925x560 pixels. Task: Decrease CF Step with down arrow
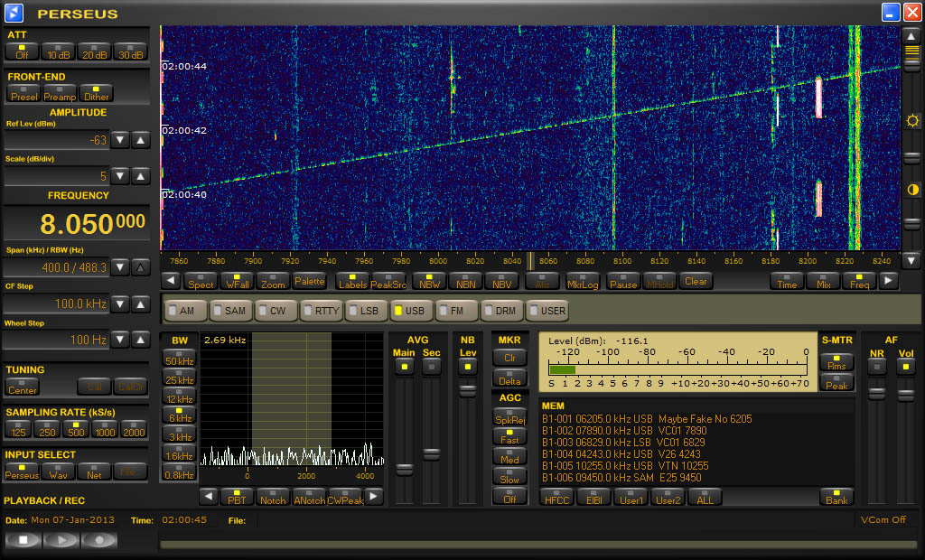120,303
